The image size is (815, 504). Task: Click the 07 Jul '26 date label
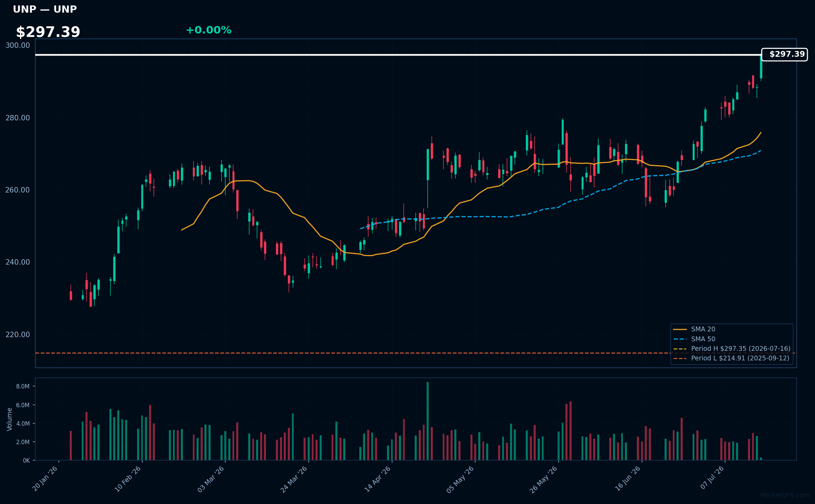712,478
